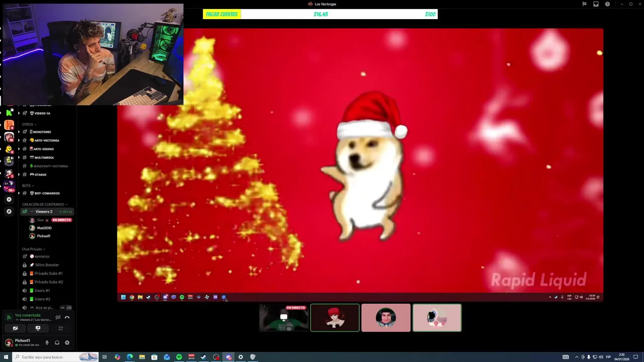Open the activities icon in voice panel
This screenshot has height=362, width=644.
(61, 328)
